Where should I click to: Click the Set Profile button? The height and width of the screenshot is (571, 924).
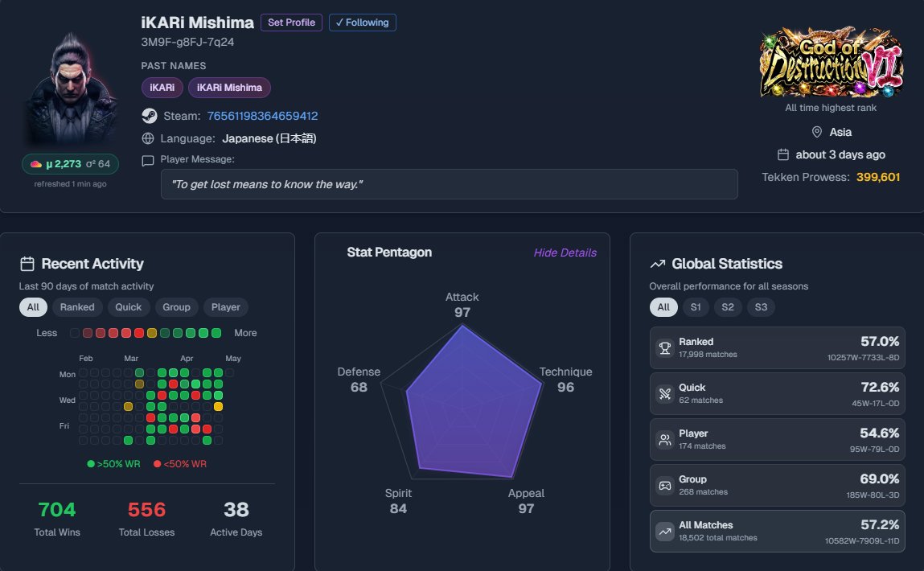291,23
